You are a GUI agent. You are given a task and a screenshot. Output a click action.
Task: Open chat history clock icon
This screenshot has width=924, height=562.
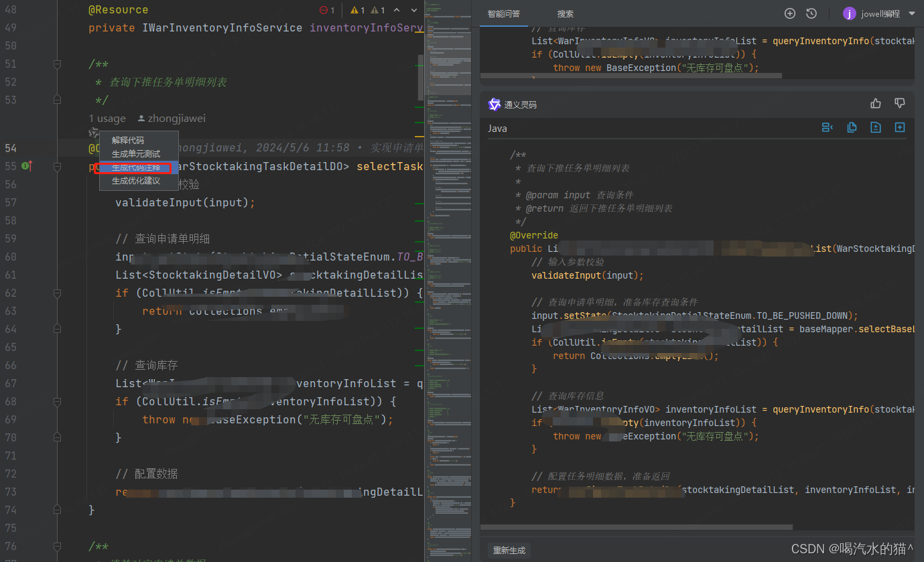click(811, 13)
